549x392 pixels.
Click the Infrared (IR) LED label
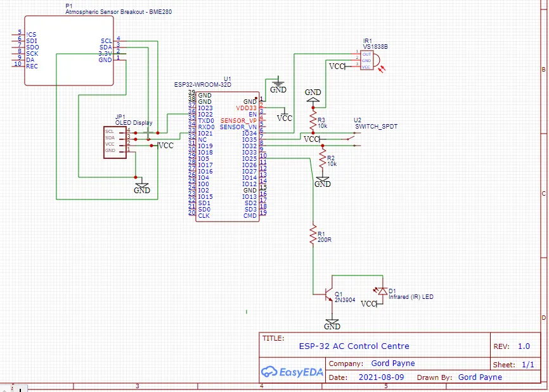click(x=411, y=296)
